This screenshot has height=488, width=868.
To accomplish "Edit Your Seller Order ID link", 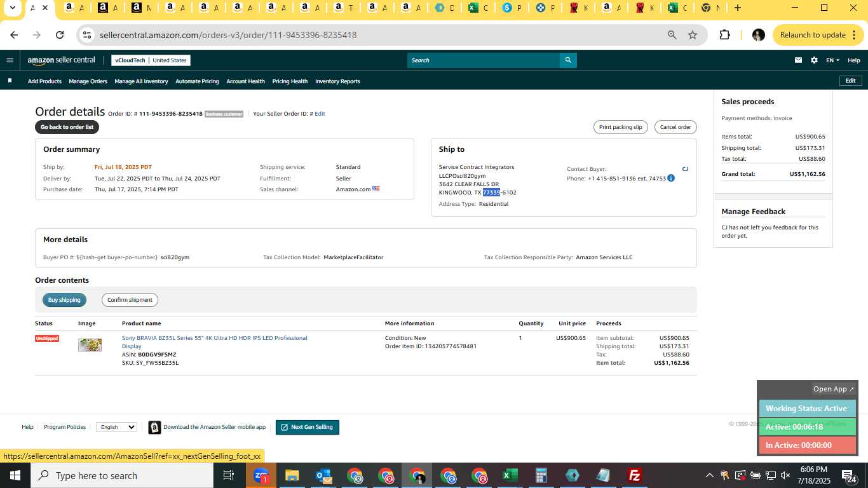I will coord(320,114).
